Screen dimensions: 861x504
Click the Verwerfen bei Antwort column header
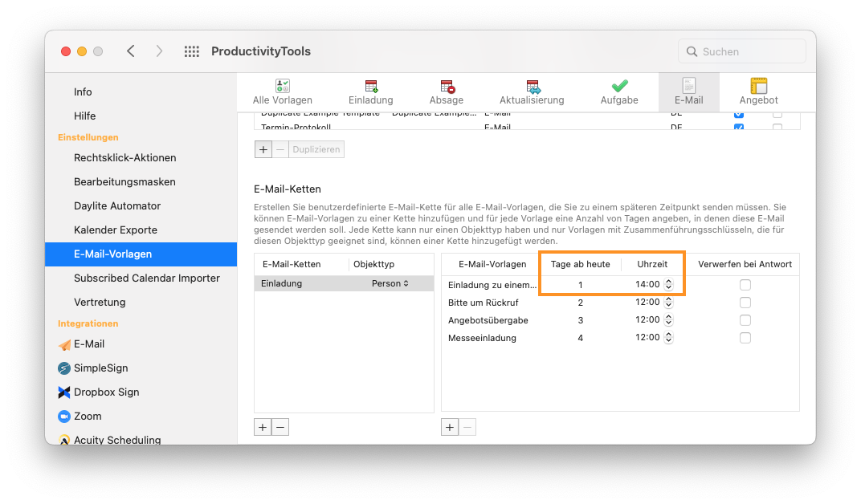click(x=745, y=264)
